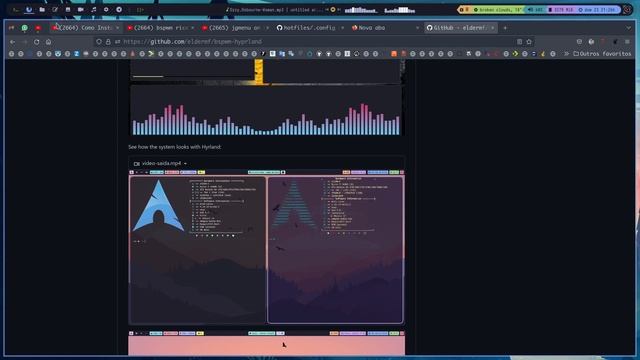Click the github.com address bar
This screenshot has width=640, height=360.
coord(314,42)
